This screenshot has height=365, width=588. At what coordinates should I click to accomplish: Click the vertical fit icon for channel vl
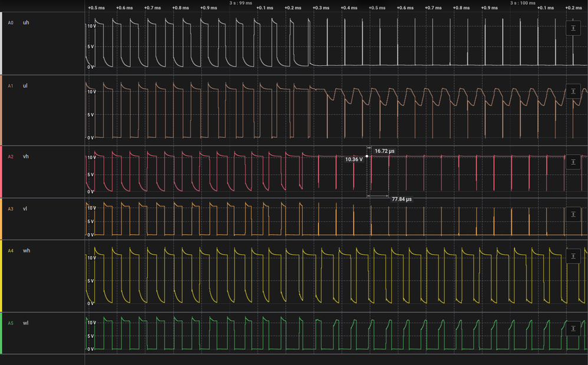click(x=573, y=214)
